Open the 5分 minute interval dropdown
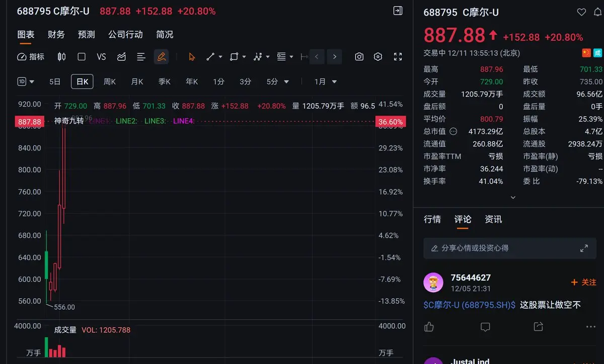Screen dimensions: 604x364 tap(278, 81)
